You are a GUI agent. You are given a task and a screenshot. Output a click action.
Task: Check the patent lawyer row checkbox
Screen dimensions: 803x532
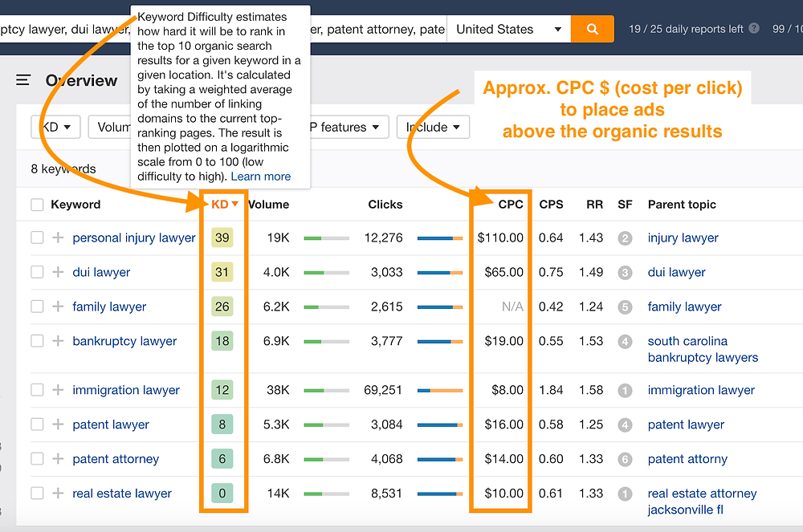(37, 424)
